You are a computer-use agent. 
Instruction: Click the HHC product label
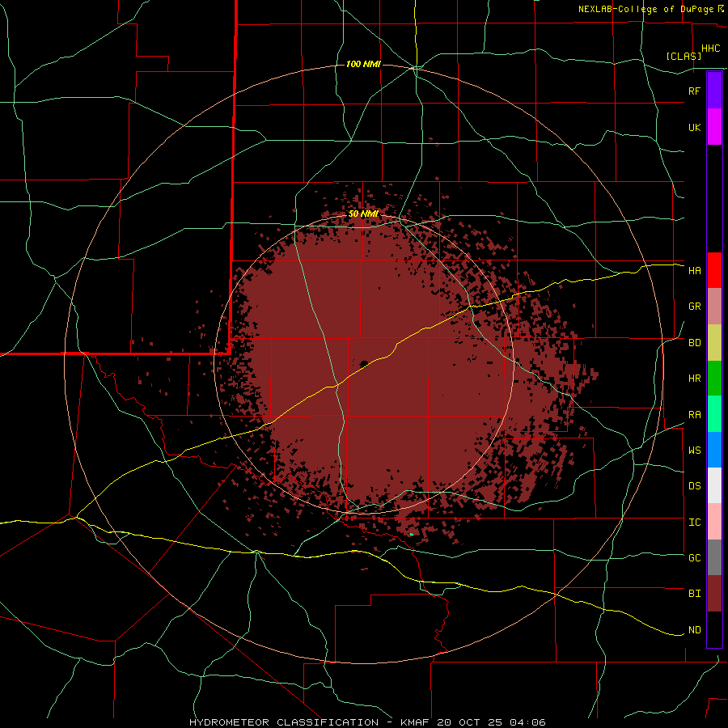pyautogui.click(x=711, y=49)
